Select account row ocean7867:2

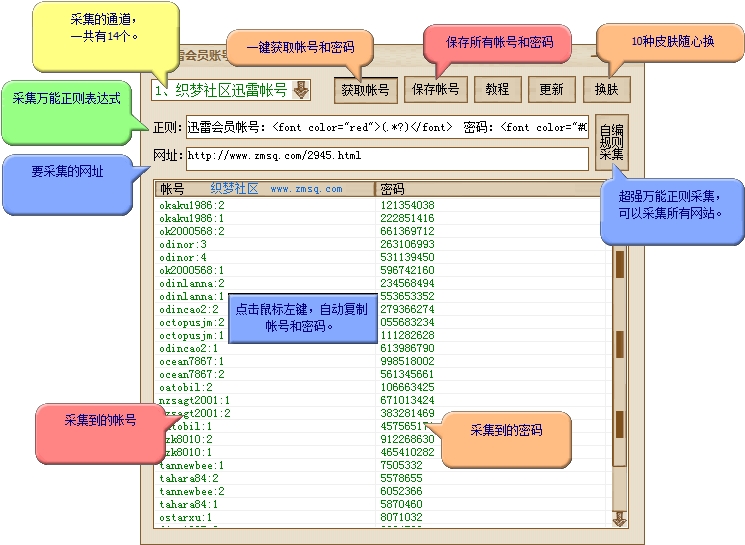tap(192, 374)
